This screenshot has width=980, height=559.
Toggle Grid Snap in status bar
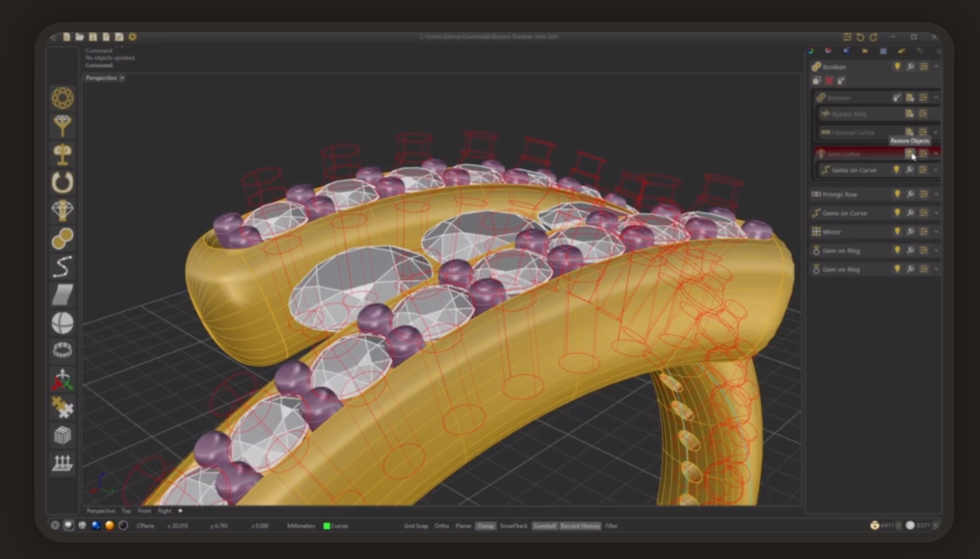click(x=415, y=526)
